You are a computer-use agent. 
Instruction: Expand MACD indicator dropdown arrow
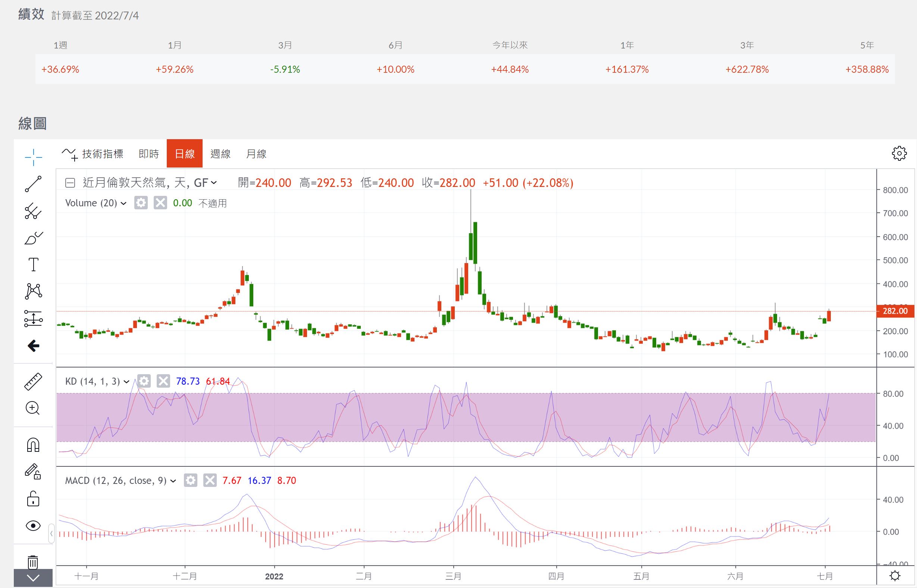[x=173, y=481]
